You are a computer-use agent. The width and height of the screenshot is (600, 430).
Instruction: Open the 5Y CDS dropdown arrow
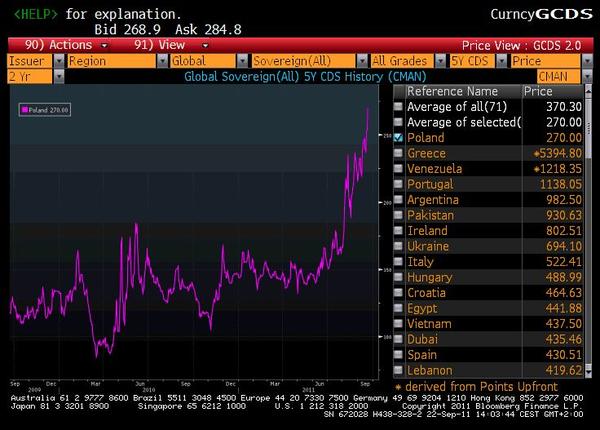[501, 61]
